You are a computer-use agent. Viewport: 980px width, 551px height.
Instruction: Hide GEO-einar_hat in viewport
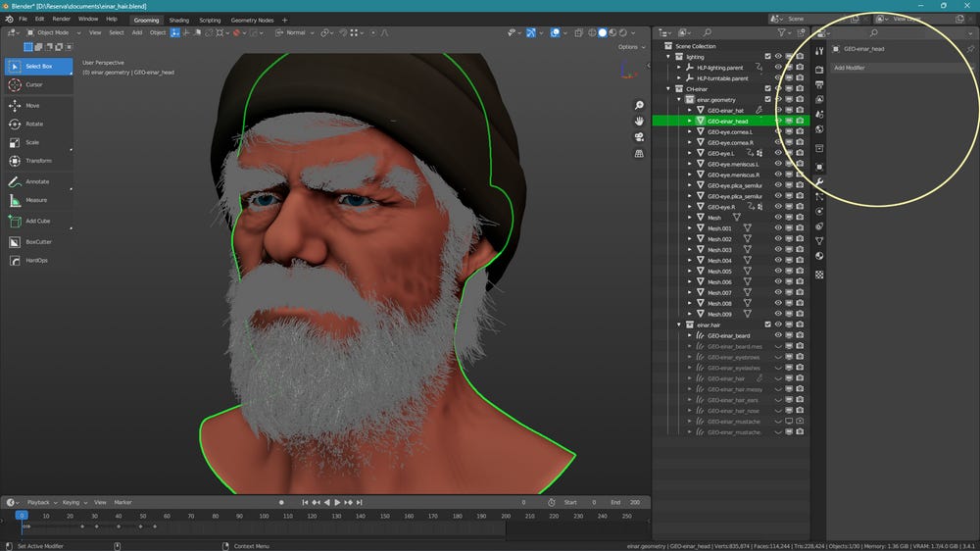pos(778,110)
